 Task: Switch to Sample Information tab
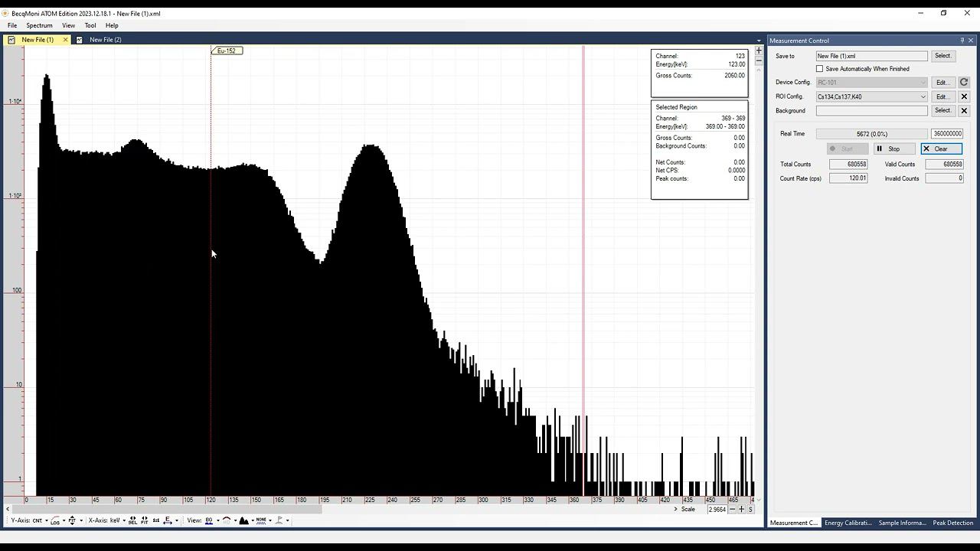pyautogui.click(x=902, y=523)
